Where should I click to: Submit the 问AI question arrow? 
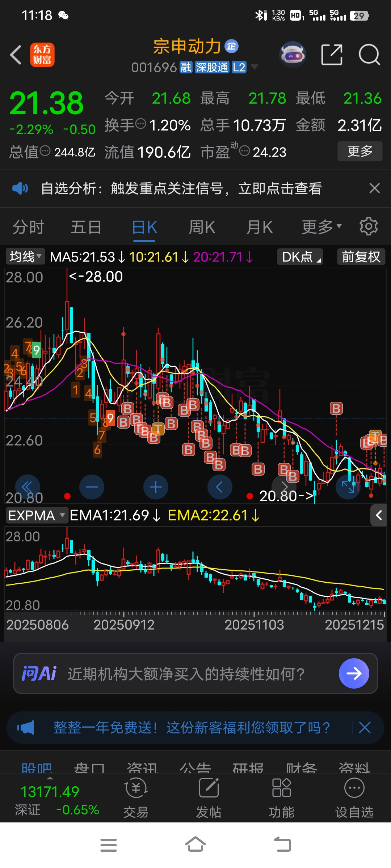pos(354,673)
